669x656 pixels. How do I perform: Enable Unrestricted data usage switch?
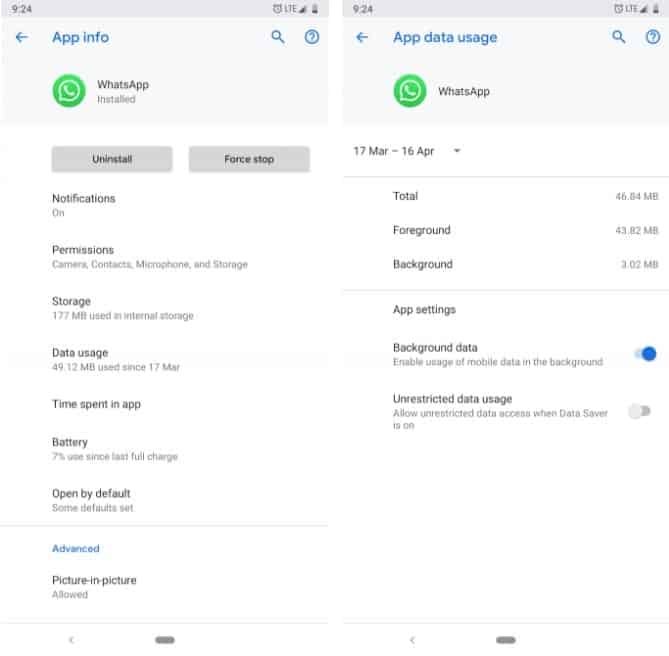coord(639,411)
